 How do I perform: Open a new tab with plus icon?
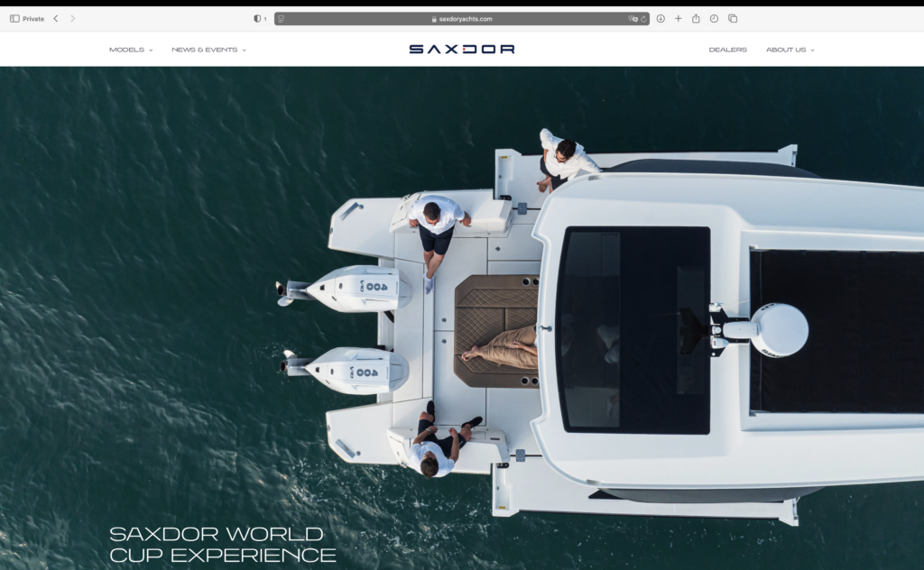click(x=679, y=18)
